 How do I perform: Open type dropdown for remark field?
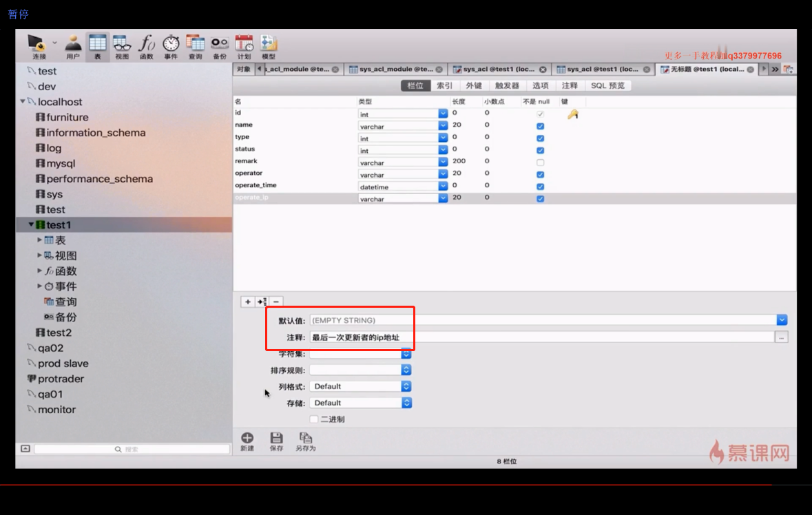click(x=443, y=162)
